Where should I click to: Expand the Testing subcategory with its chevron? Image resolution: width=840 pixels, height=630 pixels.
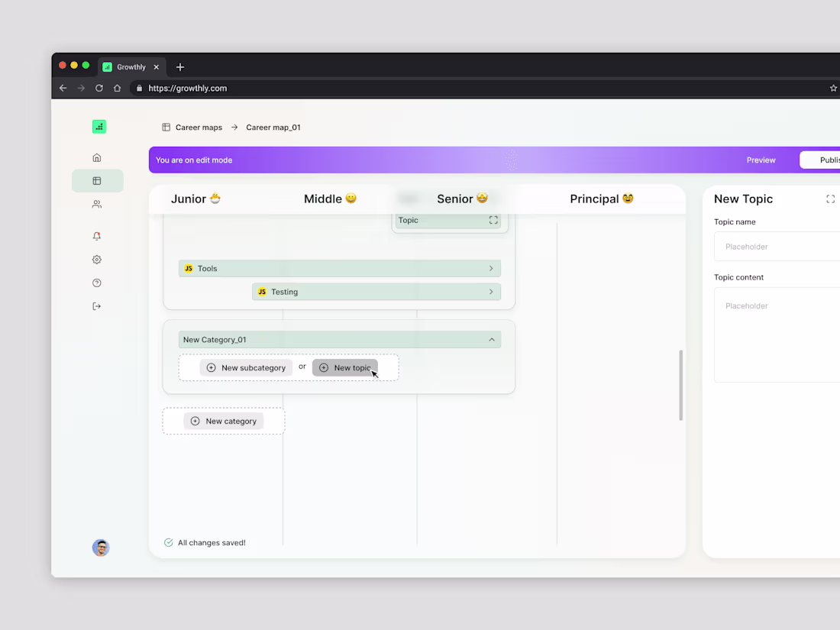[491, 292]
